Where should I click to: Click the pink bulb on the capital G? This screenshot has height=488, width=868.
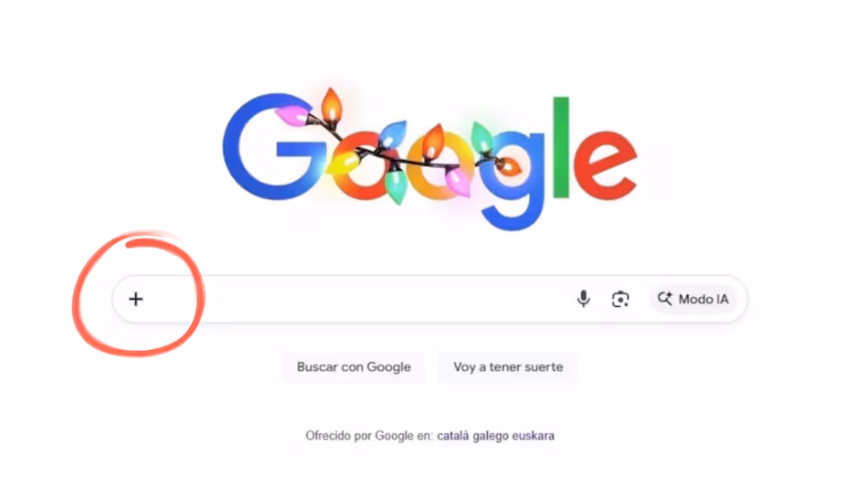(x=292, y=116)
